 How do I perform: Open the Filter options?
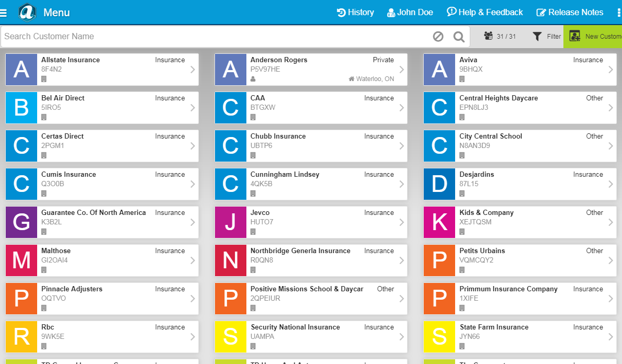coord(547,37)
